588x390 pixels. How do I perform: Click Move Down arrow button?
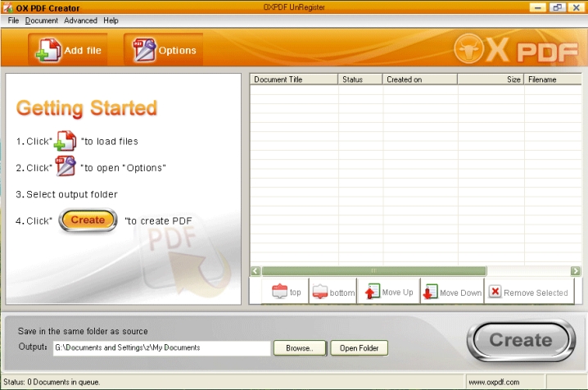tap(451, 292)
